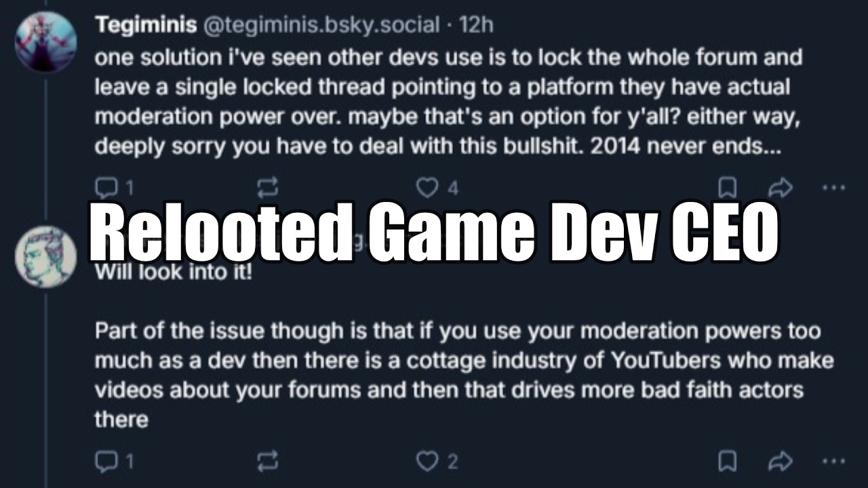The image size is (868, 488).
Task: Bookmark the Tegiminis post
Action: (x=728, y=188)
